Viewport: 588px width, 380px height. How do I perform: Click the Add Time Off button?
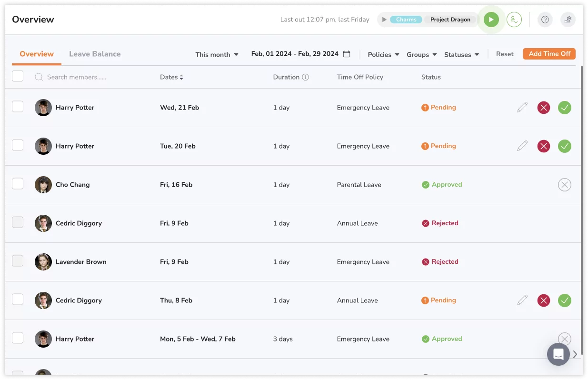(549, 54)
